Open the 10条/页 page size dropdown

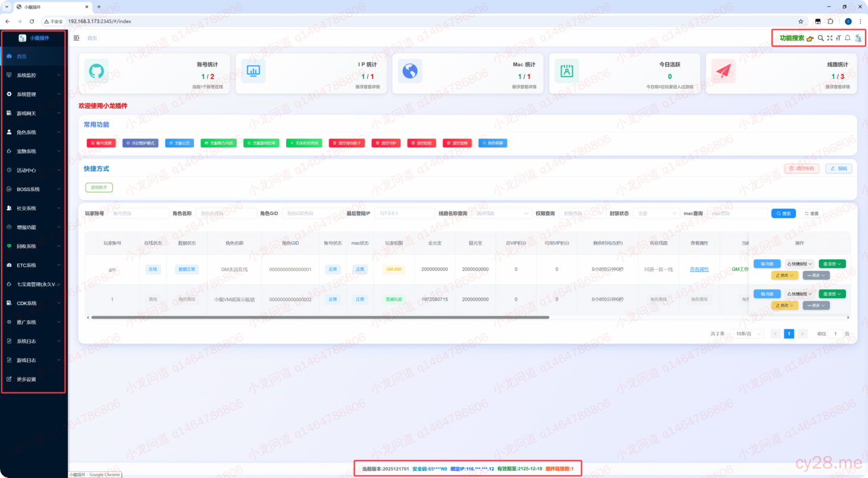coord(747,334)
